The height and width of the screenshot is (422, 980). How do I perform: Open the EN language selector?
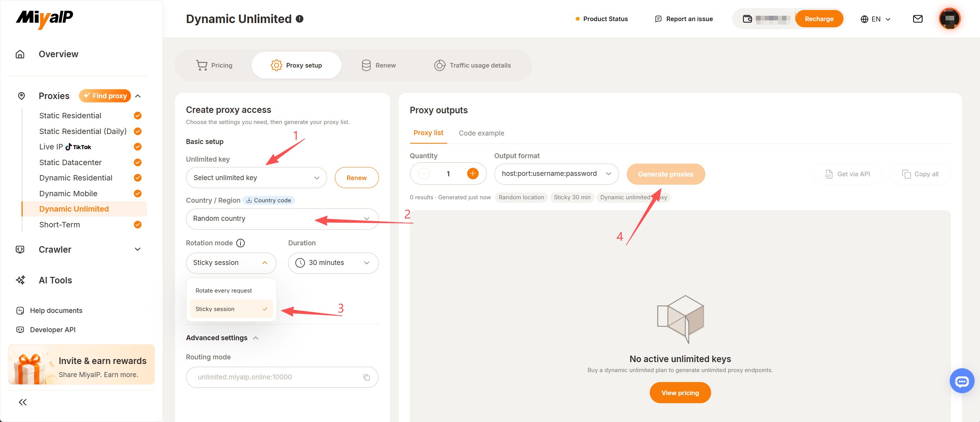875,19
